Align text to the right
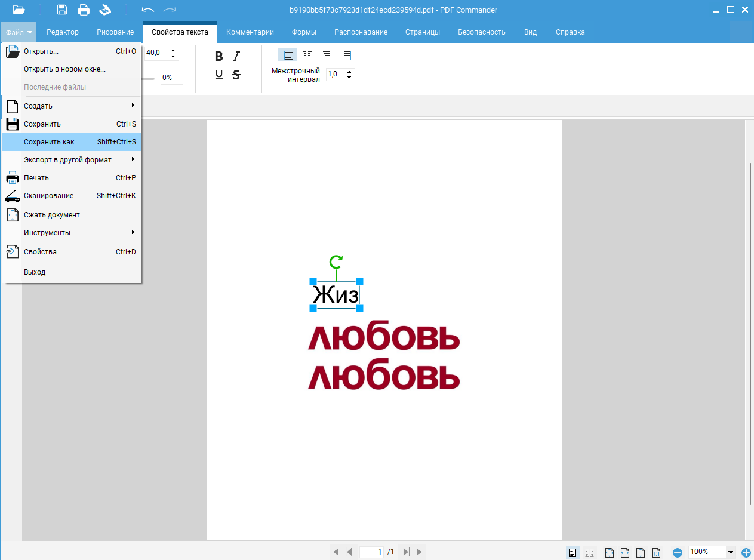The image size is (754, 560). click(327, 56)
